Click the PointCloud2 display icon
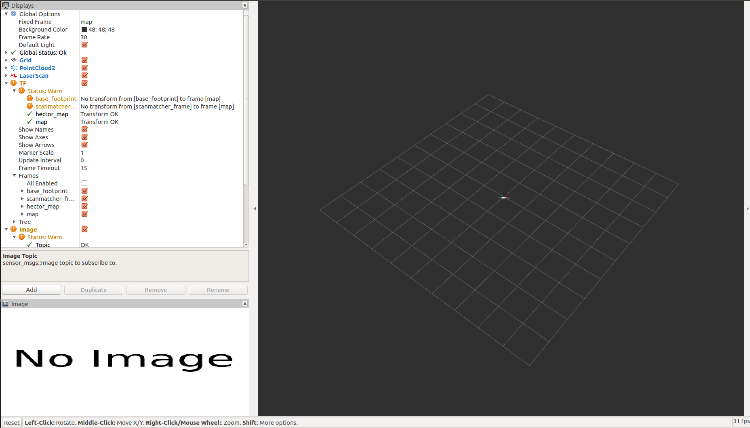Viewport: 750px width, 428px height. point(13,68)
